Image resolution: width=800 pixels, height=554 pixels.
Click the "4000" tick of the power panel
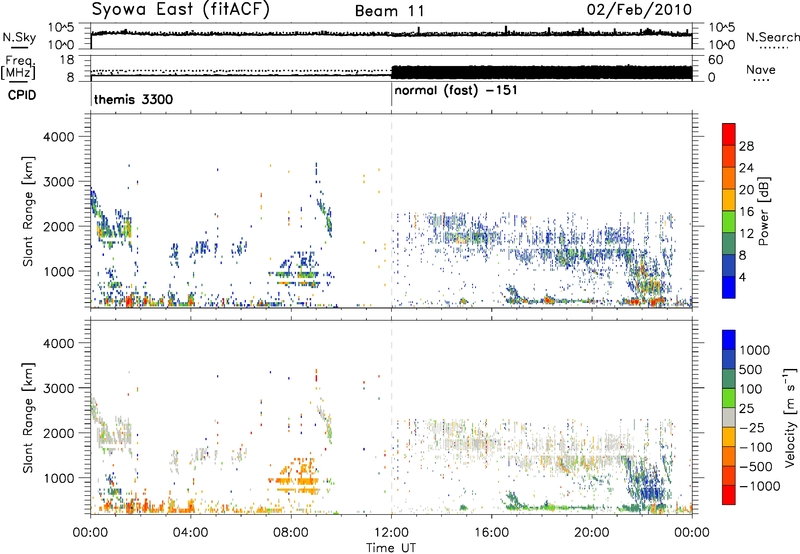58,137
